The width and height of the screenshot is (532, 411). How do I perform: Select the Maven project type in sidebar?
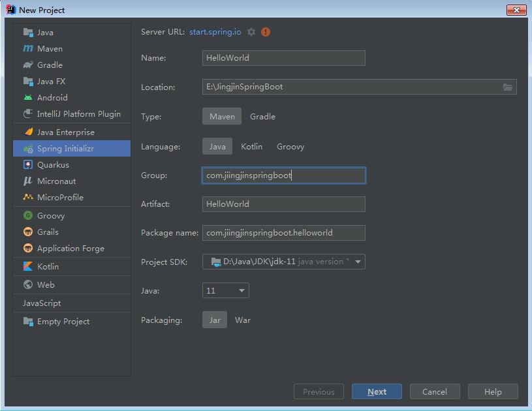72,48
